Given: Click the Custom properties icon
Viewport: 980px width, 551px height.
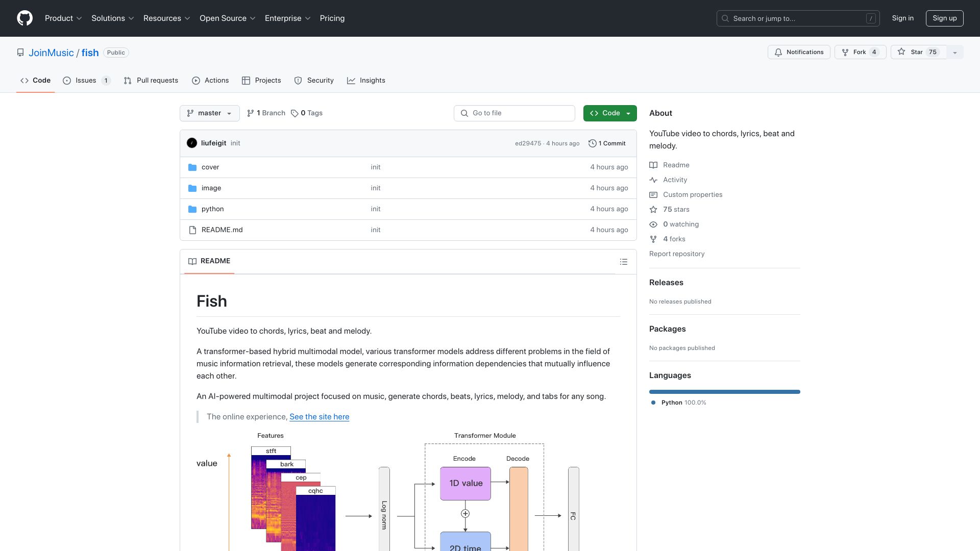Looking at the screenshot, I should click(653, 195).
